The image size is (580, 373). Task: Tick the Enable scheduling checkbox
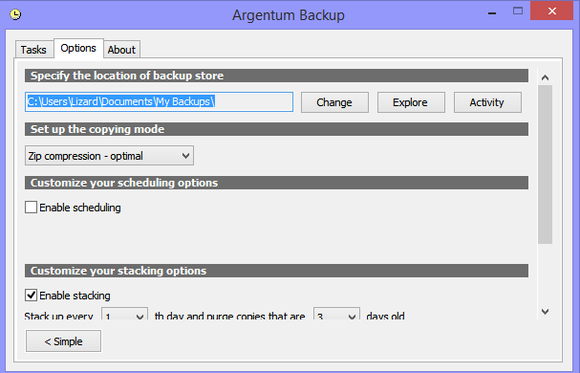coord(31,207)
